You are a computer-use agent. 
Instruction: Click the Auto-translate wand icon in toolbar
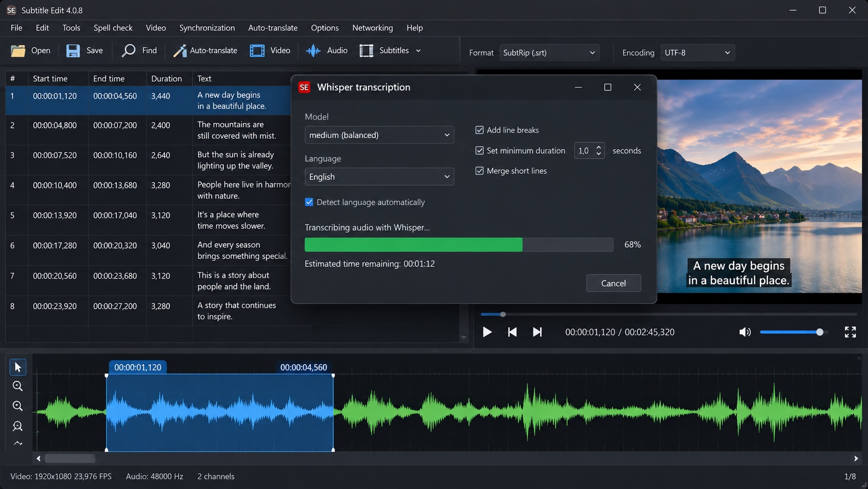[x=180, y=50]
